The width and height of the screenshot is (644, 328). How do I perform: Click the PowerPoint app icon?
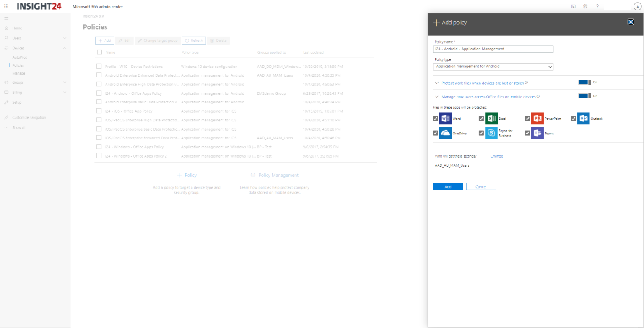coord(537,119)
